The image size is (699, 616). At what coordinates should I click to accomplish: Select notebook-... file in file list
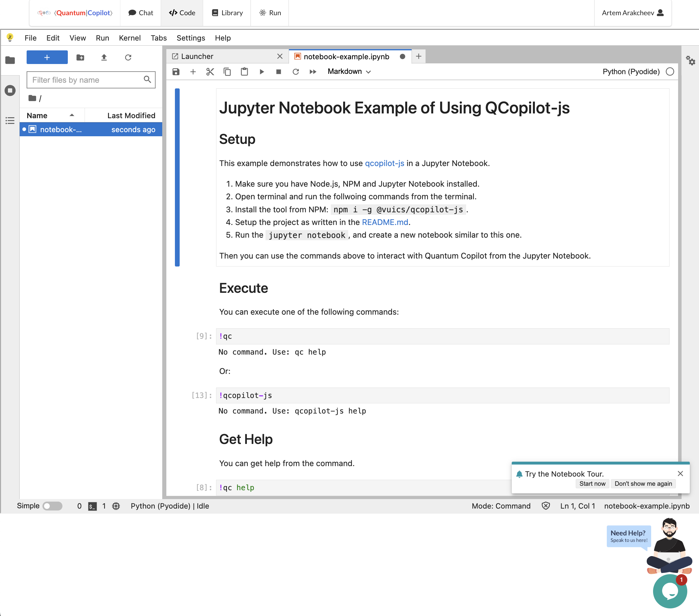point(91,129)
